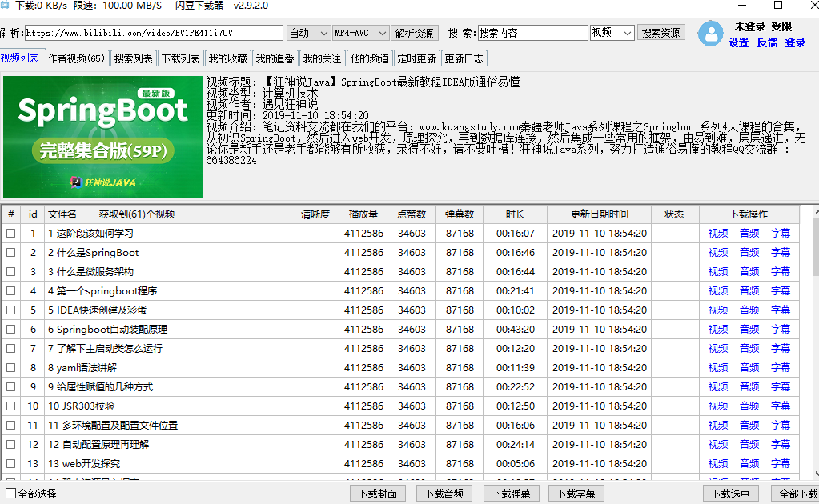
Task: Click scrollbar up arrow of video list
Action: point(816,212)
